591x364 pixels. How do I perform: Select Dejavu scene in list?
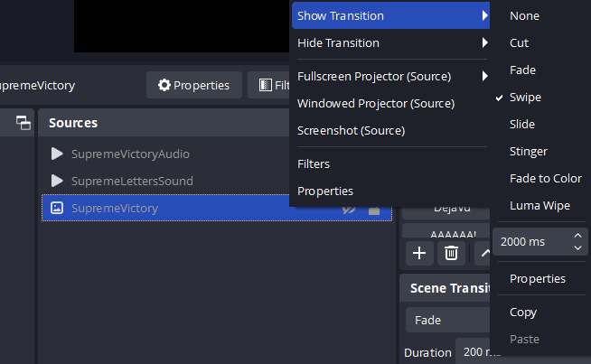[x=446, y=212]
